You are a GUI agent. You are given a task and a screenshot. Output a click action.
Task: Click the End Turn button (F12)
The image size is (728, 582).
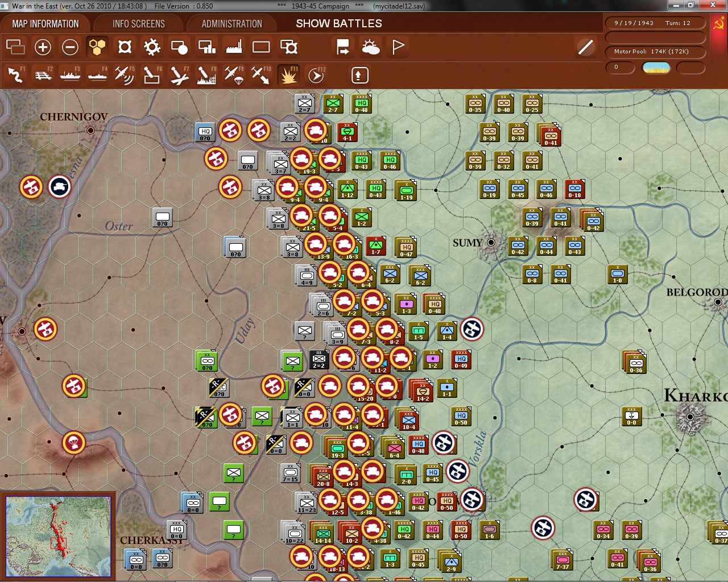(316, 74)
